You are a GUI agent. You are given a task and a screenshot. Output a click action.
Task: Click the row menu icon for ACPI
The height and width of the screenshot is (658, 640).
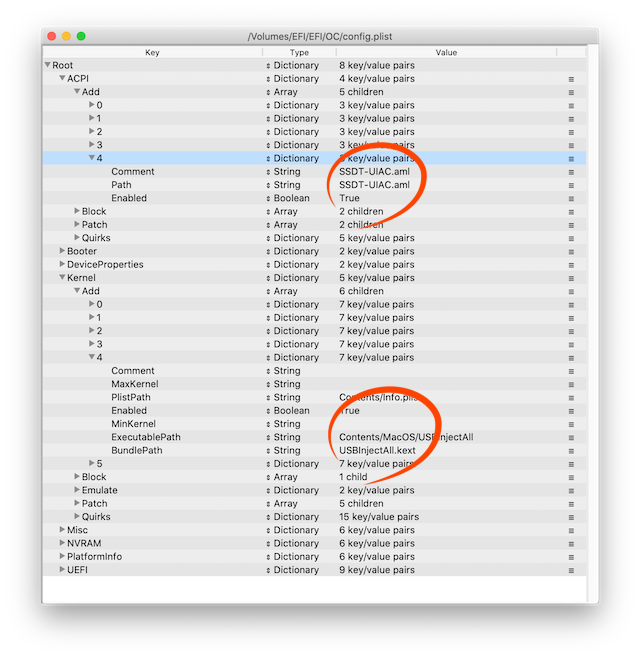(571, 79)
